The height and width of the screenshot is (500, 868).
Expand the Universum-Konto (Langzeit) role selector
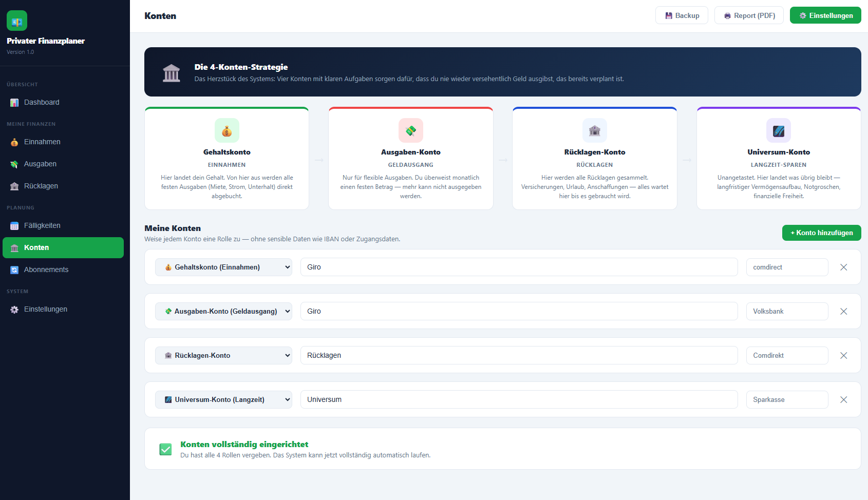223,399
